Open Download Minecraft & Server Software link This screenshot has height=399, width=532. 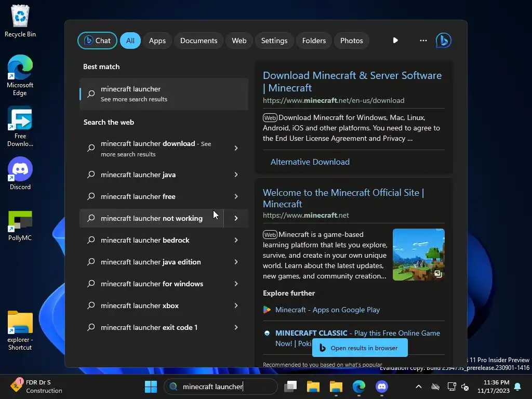(x=352, y=82)
